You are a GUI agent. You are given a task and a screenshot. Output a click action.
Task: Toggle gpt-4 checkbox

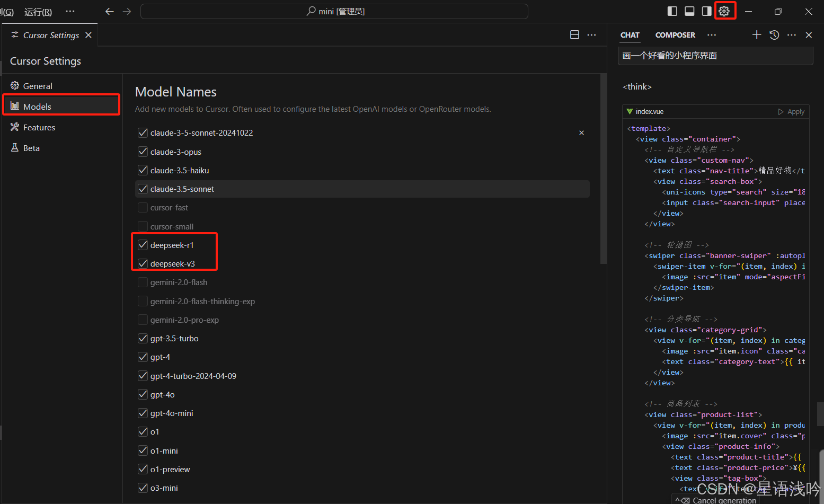point(143,357)
